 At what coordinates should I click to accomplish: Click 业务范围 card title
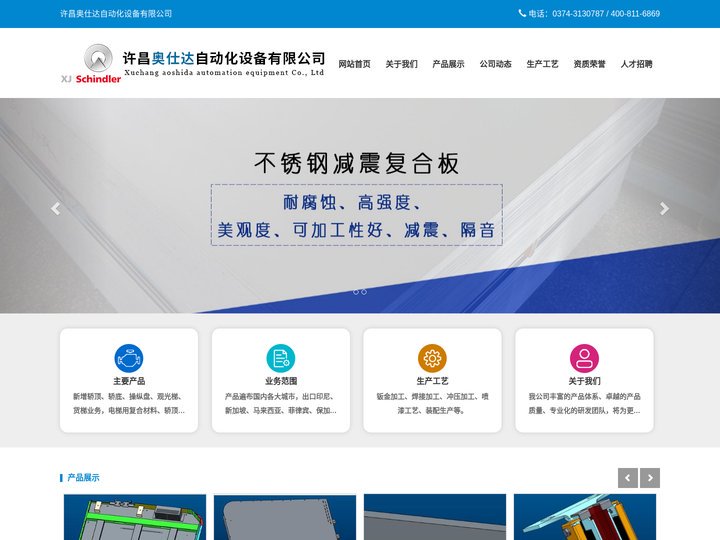pyautogui.click(x=281, y=381)
